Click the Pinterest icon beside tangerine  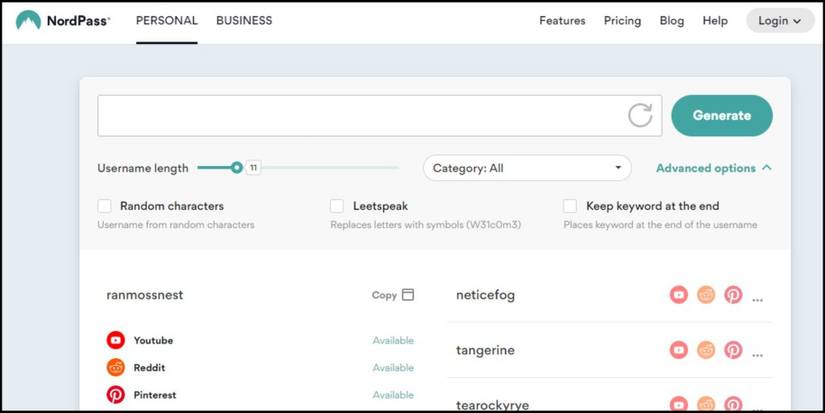[733, 350]
